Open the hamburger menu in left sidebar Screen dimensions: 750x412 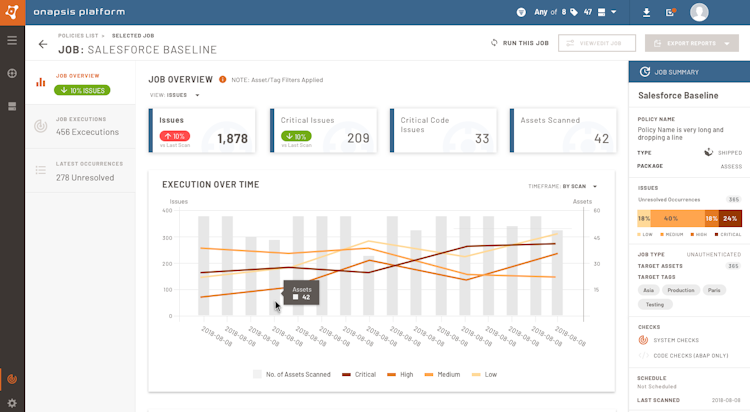(x=12, y=40)
